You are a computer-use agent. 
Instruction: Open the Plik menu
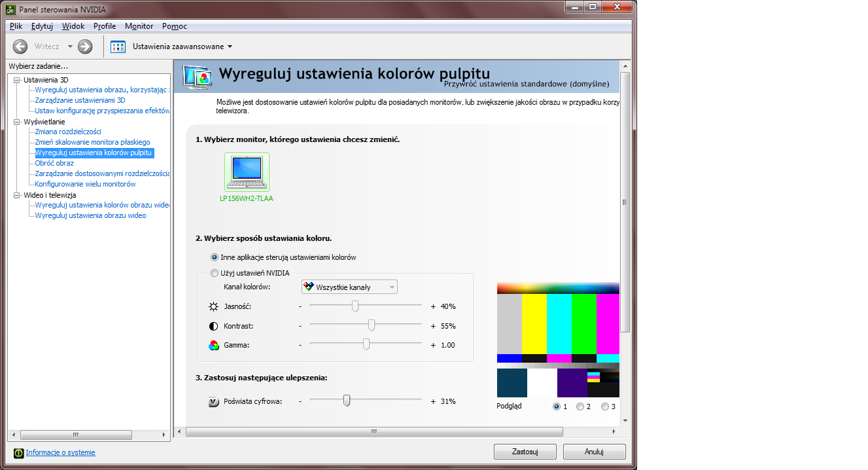(16, 26)
